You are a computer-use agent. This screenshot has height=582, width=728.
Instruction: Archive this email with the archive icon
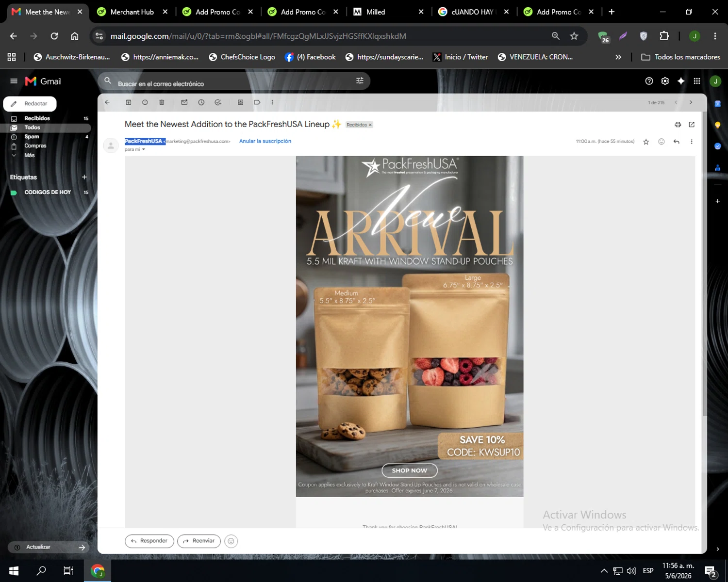point(129,102)
